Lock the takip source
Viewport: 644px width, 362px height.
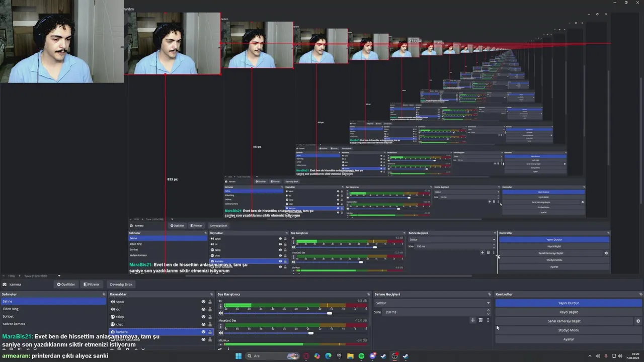click(210, 317)
